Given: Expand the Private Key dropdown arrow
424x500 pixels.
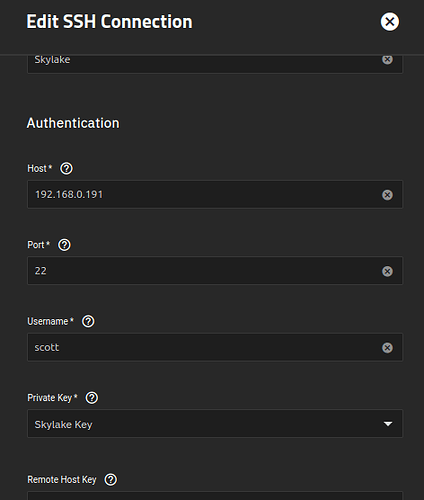Looking at the screenshot, I should click(x=388, y=424).
